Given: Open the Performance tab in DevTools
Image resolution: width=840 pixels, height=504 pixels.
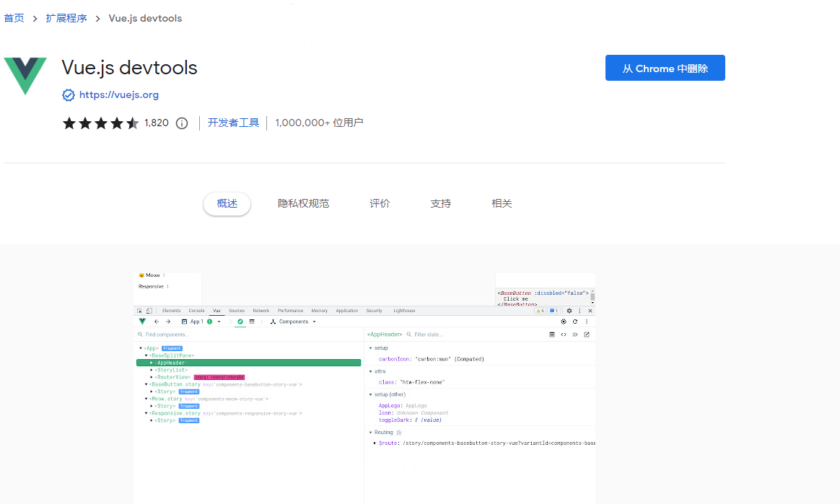Looking at the screenshot, I should (x=290, y=311).
